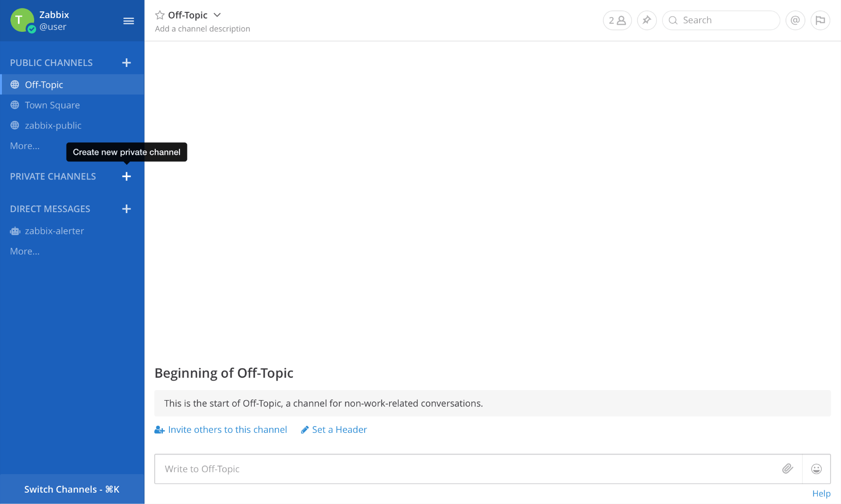Open pinned posts
Viewport: 841px width, 504px height.
point(646,20)
